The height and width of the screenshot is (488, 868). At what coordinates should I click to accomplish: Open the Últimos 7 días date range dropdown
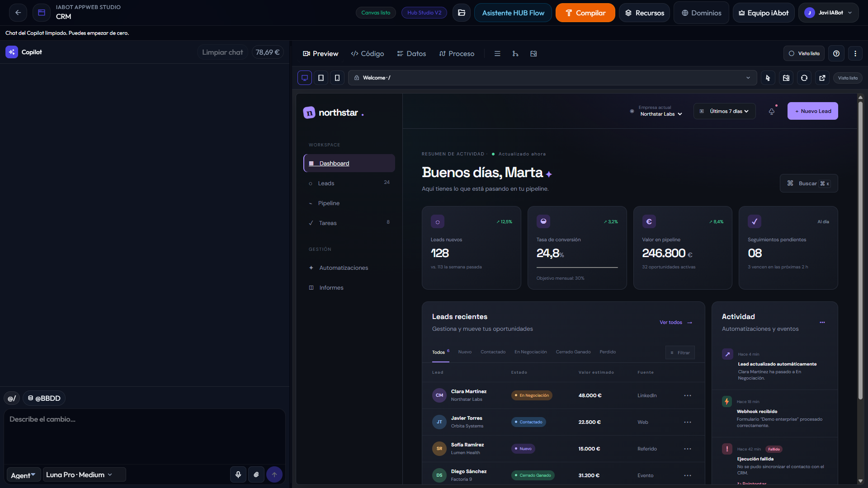tap(725, 111)
